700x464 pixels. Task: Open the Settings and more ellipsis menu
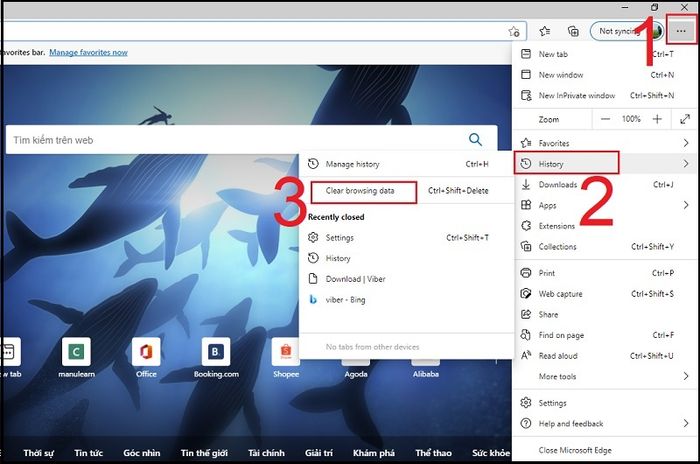click(680, 31)
